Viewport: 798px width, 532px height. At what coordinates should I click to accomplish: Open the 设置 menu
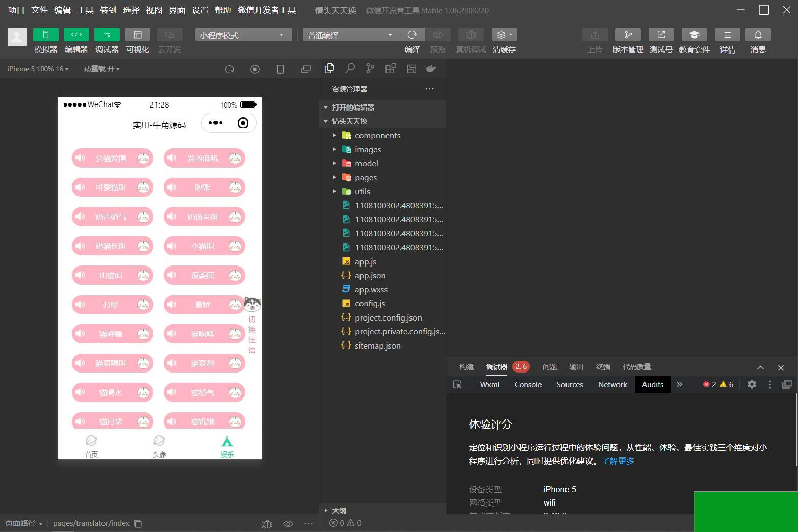[200, 10]
